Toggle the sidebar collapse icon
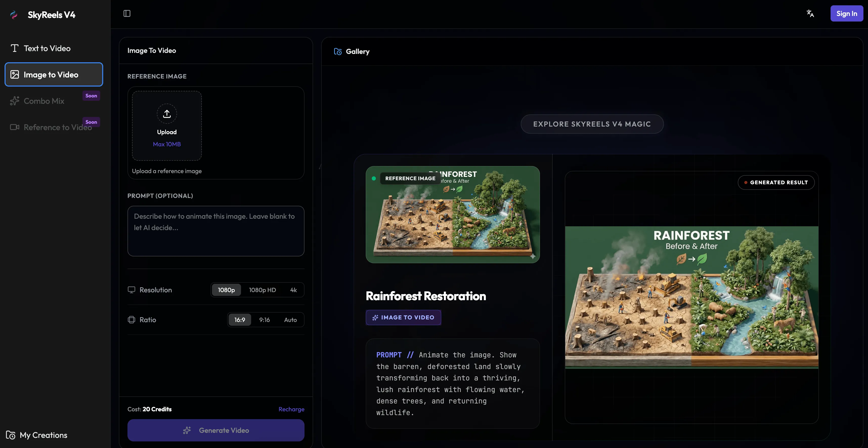 click(x=127, y=13)
